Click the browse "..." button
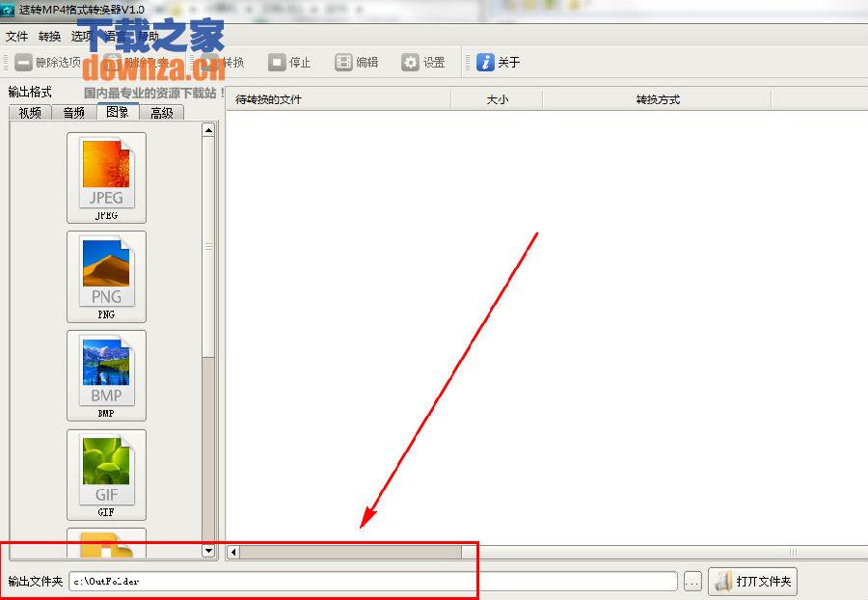This screenshot has width=868, height=600. [692, 581]
